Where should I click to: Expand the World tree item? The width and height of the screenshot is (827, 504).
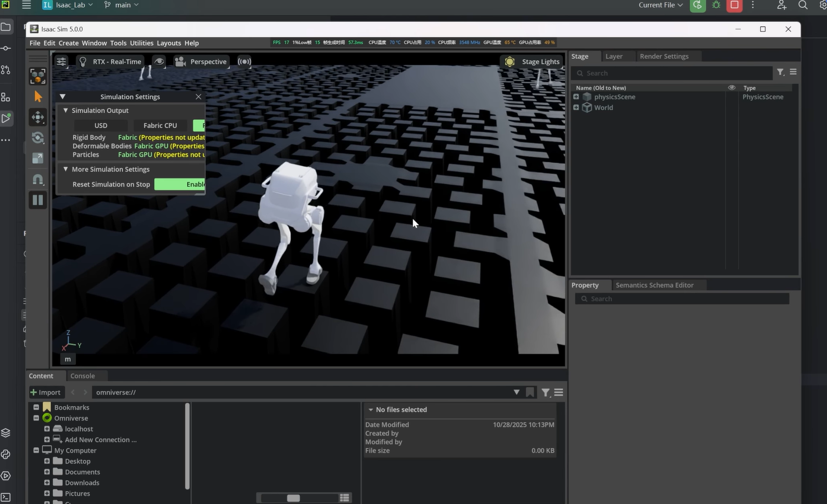pos(576,108)
